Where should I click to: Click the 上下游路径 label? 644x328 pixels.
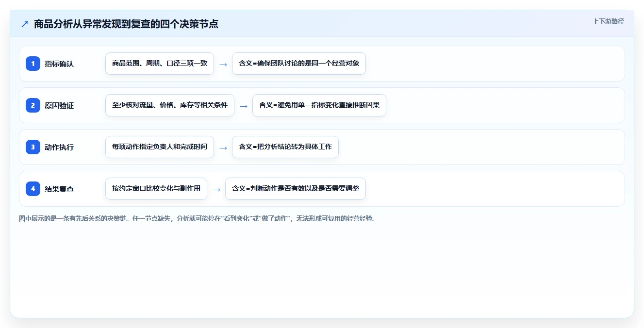(x=608, y=21)
